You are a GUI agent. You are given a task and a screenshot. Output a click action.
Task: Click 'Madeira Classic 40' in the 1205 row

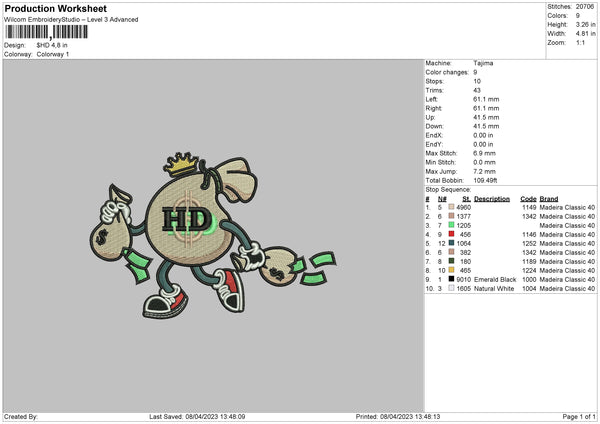[x=567, y=225]
